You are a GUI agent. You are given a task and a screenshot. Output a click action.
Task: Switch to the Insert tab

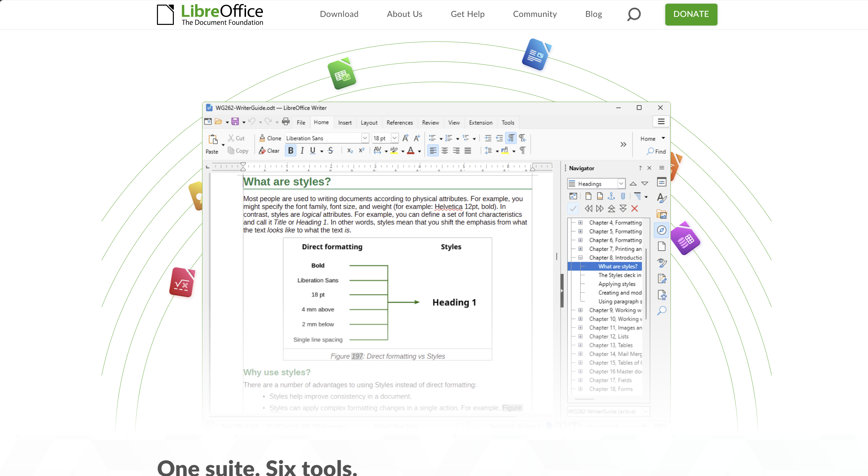(x=345, y=123)
